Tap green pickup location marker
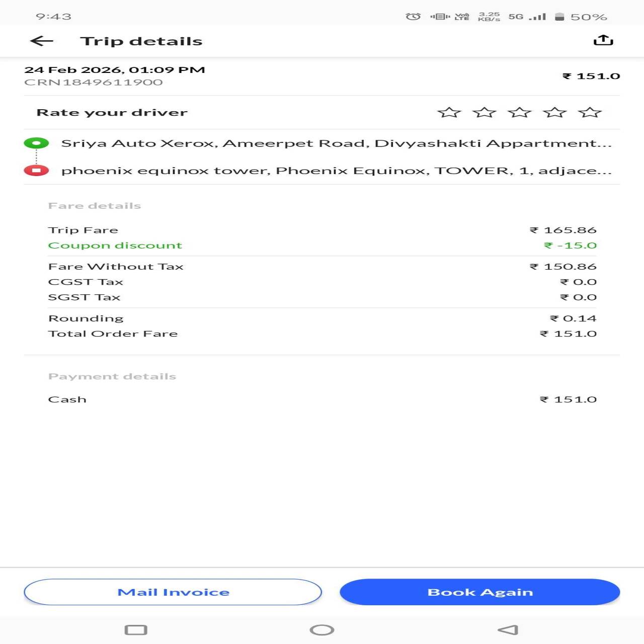This screenshot has width=644, height=644. tap(36, 143)
